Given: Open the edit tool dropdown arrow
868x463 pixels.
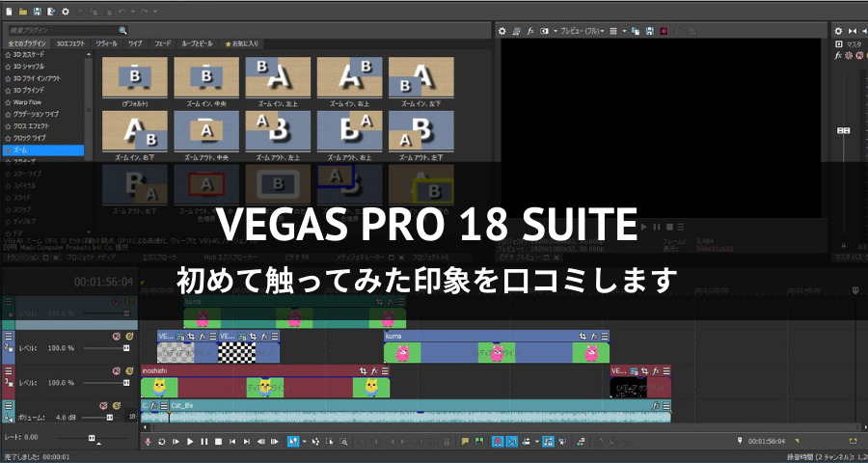Looking at the screenshot, I should point(304,442).
